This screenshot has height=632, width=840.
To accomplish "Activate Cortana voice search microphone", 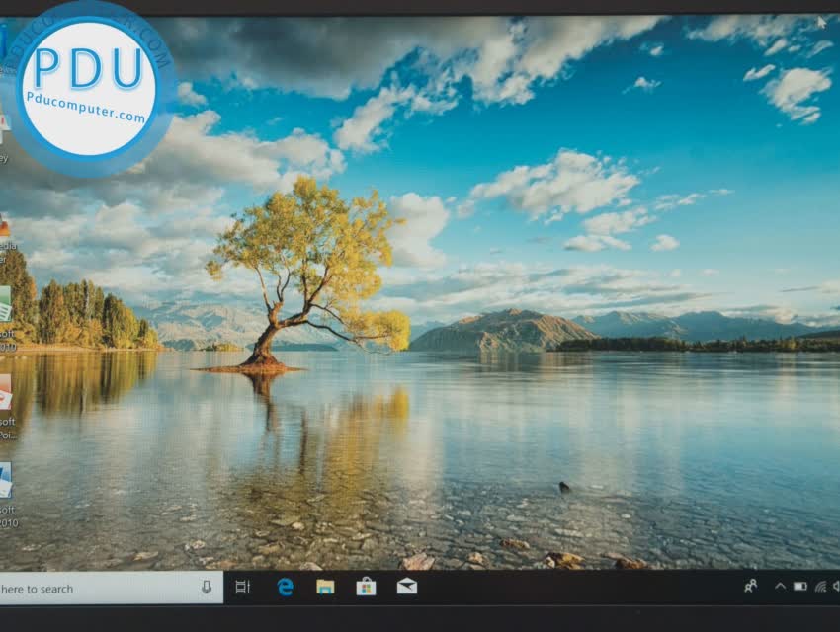I will [x=207, y=588].
